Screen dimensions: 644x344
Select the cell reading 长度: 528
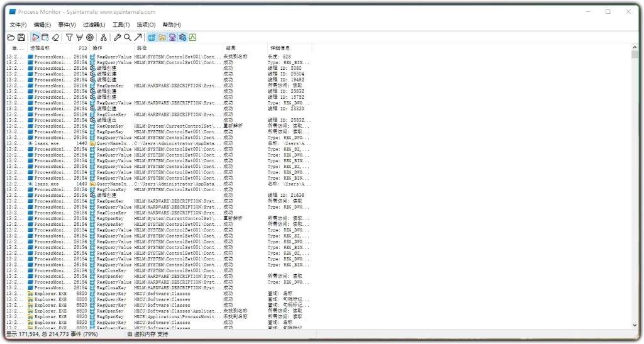tap(279, 57)
